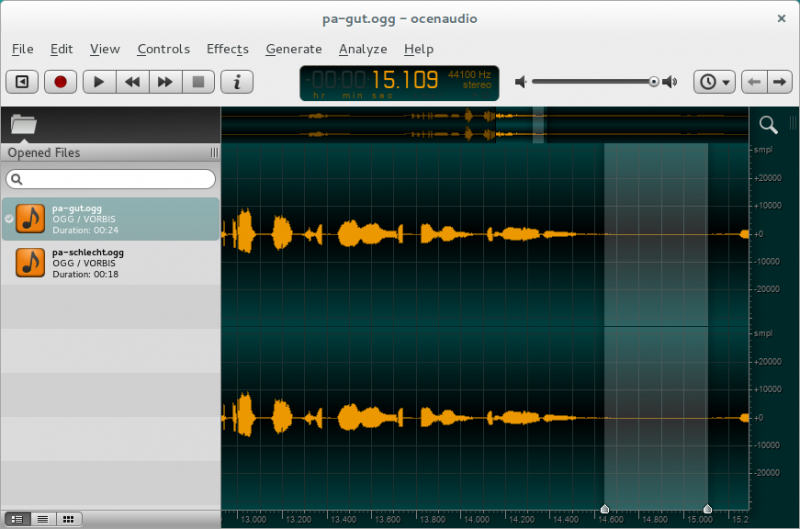Image resolution: width=800 pixels, height=529 pixels.
Task: Open the Analyze menu
Action: point(362,49)
